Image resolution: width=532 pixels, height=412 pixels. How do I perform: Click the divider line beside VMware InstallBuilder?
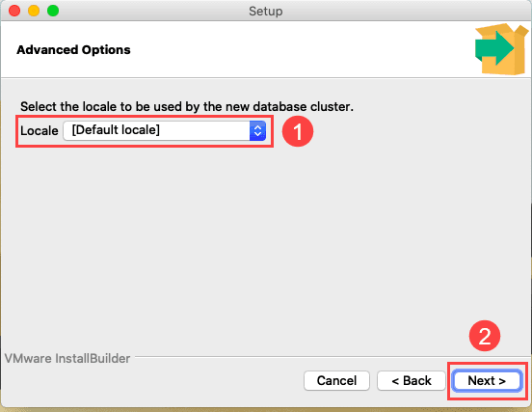pyautogui.click(x=331, y=357)
